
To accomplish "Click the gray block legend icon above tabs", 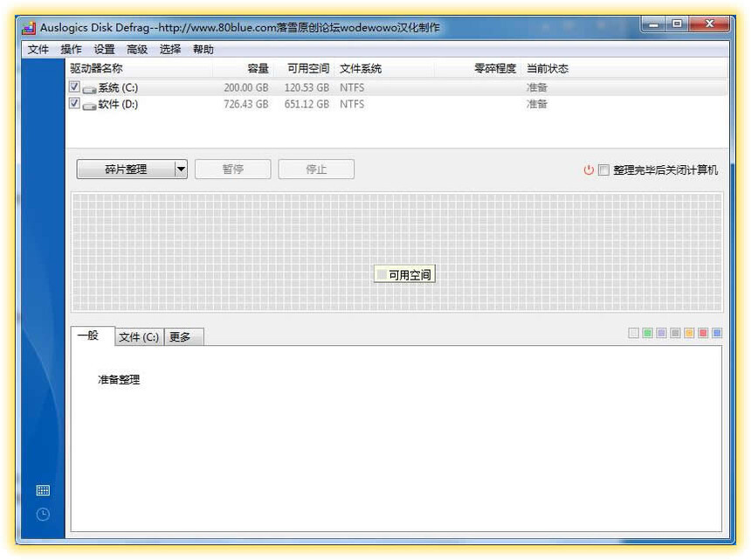I will pyautogui.click(x=675, y=333).
